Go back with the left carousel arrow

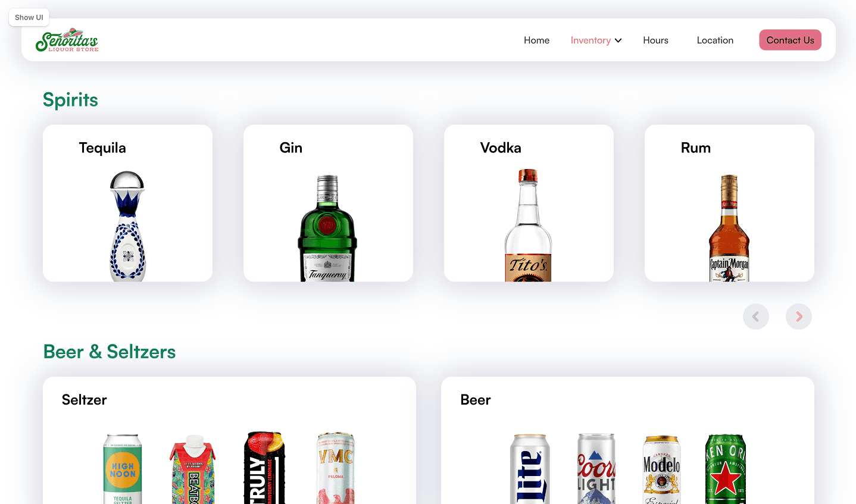756,317
